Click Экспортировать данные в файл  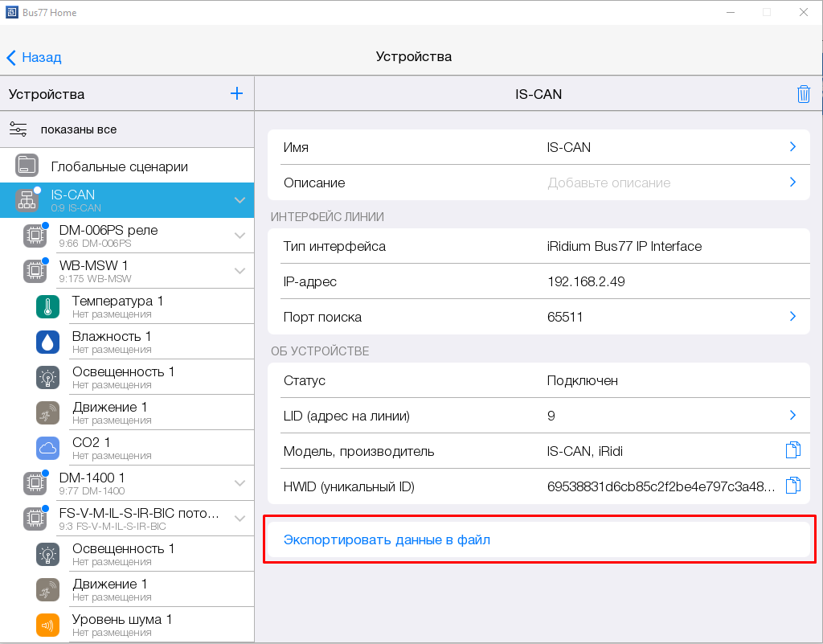point(387,540)
